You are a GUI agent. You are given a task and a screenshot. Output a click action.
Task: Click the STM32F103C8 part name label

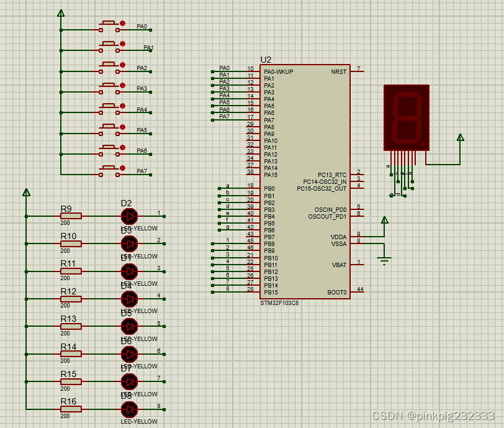[x=279, y=303]
